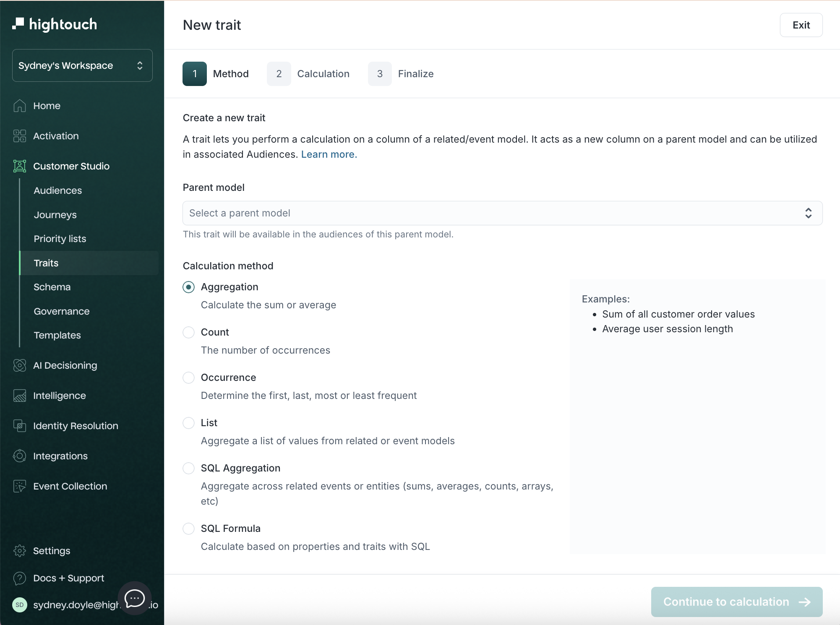Click the AI Decisioning icon

tap(19, 365)
